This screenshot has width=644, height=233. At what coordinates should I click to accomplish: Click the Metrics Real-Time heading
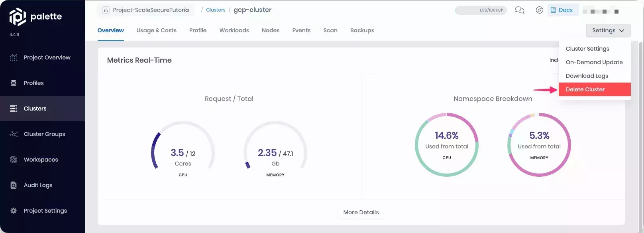click(139, 60)
